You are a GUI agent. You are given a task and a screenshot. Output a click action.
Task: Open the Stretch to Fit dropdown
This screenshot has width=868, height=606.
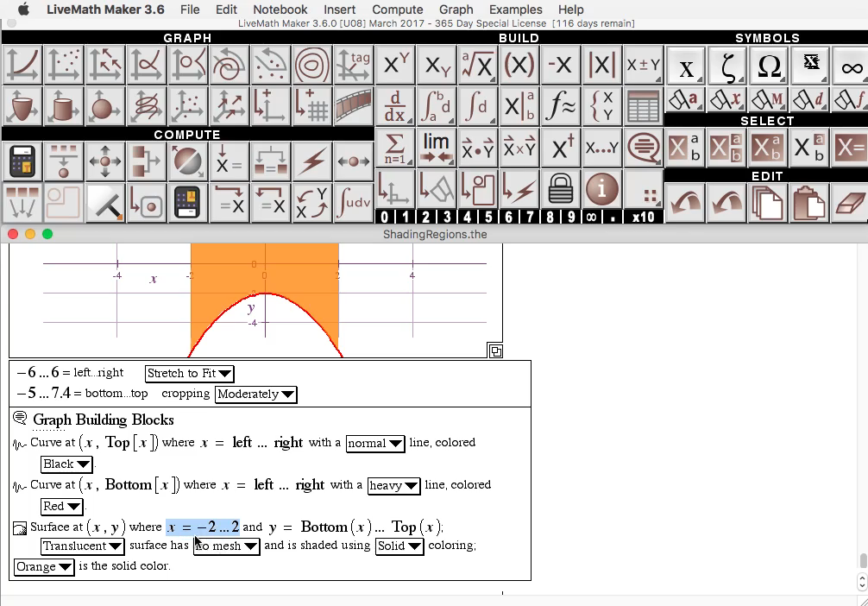coord(189,373)
